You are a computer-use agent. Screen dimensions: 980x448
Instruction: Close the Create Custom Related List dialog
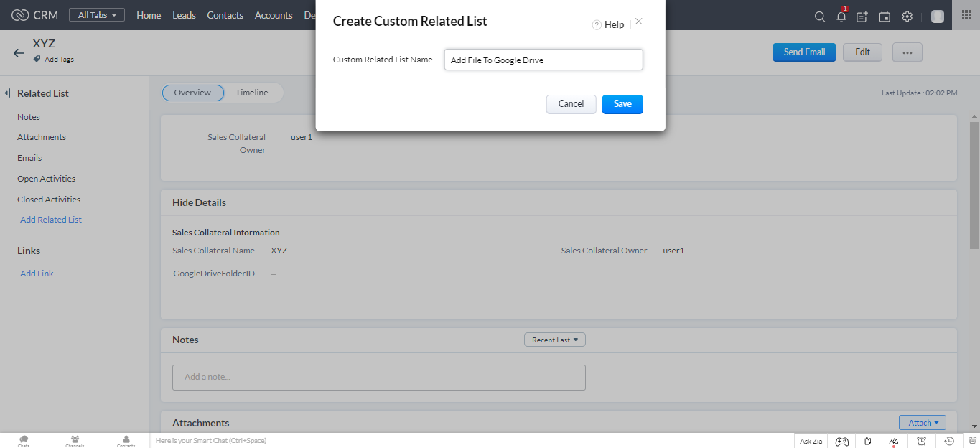click(x=638, y=22)
